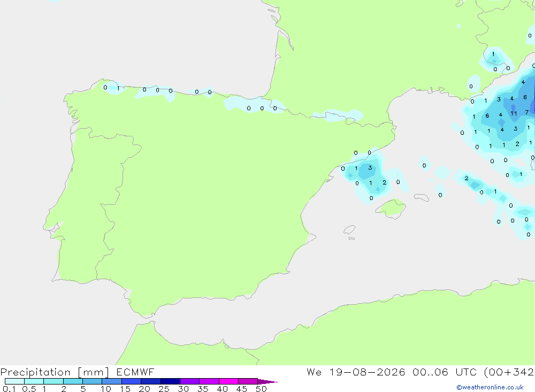Click the legend tick label "0.1"
535x392 pixels.
tap(9, 389)
